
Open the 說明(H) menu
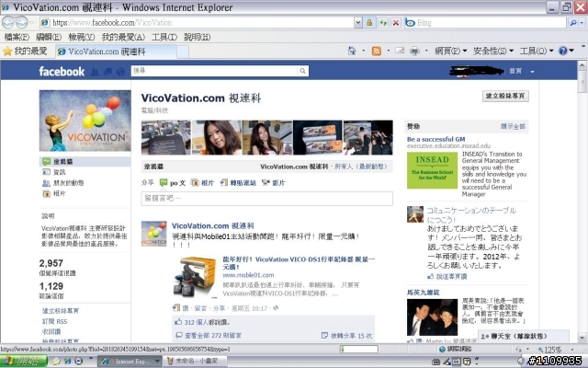[x=198, y=37]
